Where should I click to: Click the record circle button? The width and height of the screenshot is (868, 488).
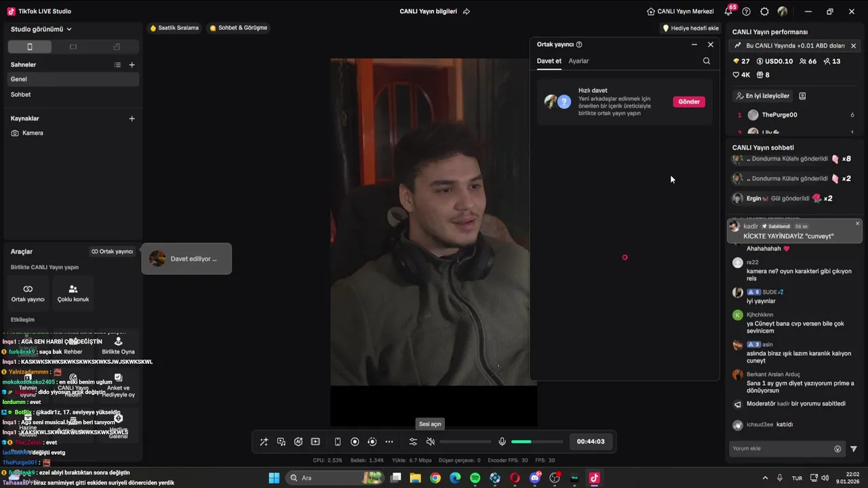tap(355, 442)
